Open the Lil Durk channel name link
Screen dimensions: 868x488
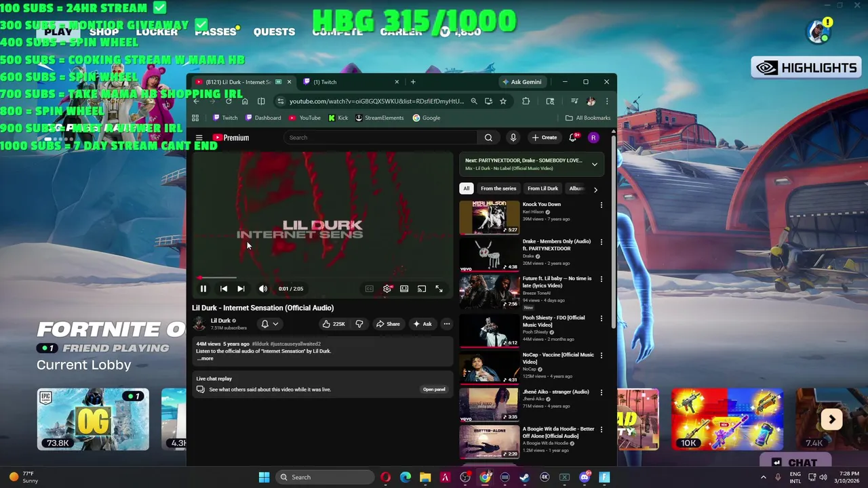pyautogui.click(x=220, y=321)
